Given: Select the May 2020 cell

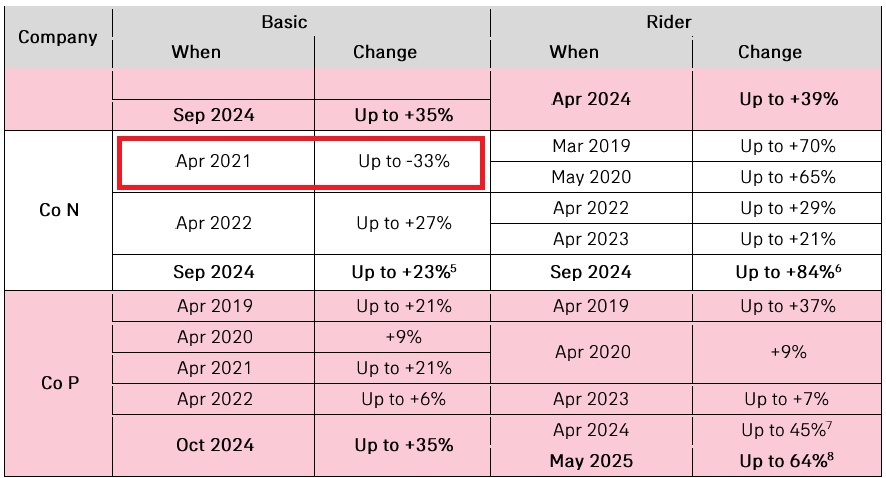Looking at the screenshot, I should coord(591,177).
